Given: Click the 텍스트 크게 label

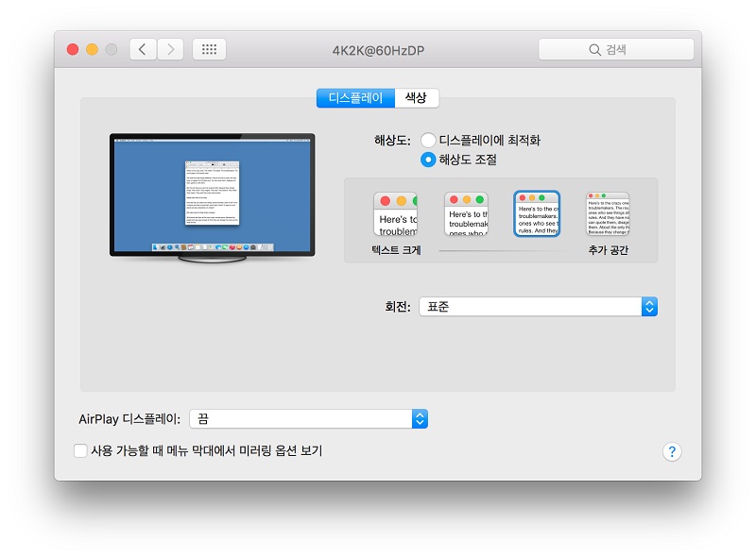Looking at the screenshot, I should (x=396, y=250).
